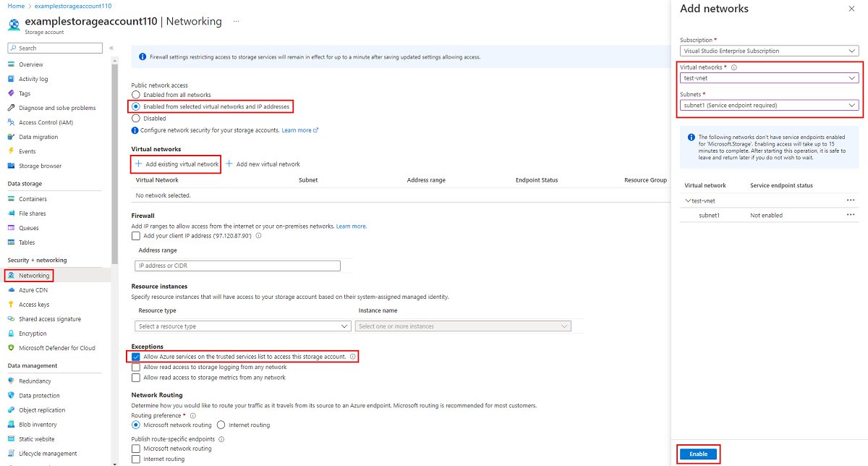Open more options ellipsis for test-vnet row
This screenshot has height=466, width=868.
click(x=851, y=200)
